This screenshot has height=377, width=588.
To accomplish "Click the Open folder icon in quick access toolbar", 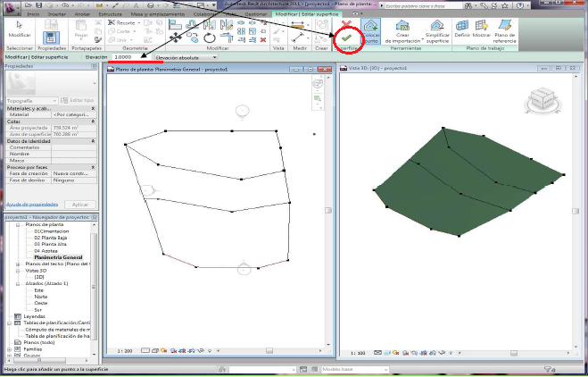I will point(29,5).
